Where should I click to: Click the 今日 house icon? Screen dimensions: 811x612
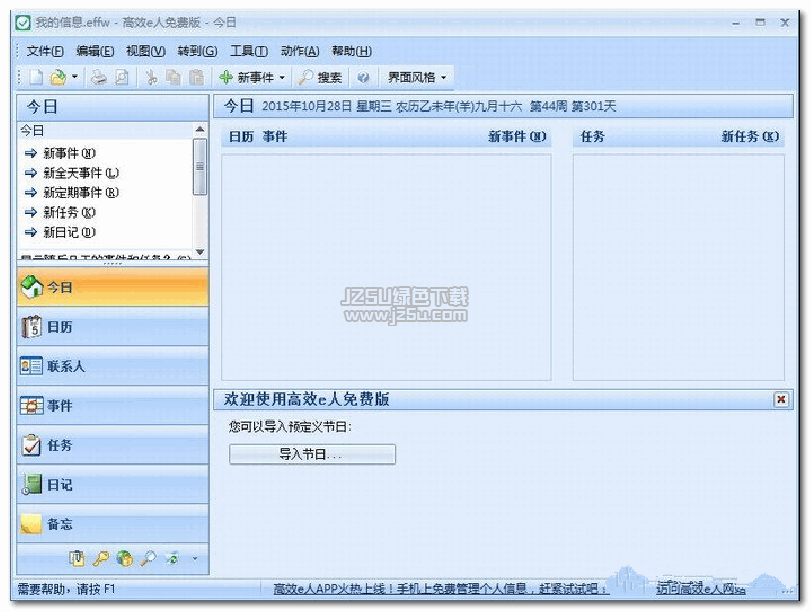32,287
